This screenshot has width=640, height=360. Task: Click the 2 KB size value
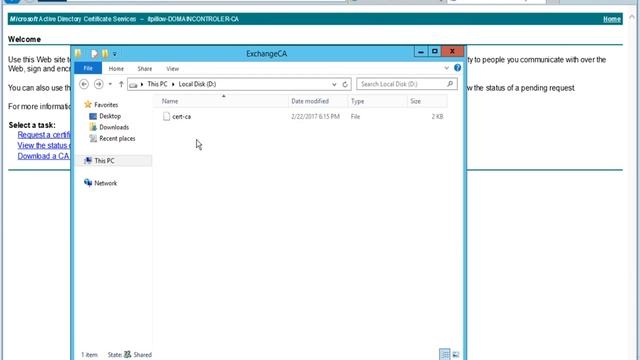[x=437, y=117]
